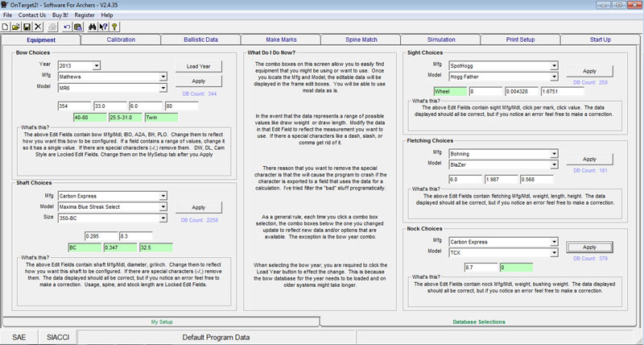The image size is (644, 345).
Task: Click Apply in Sight Choices
Action: [x=589, y=71]
